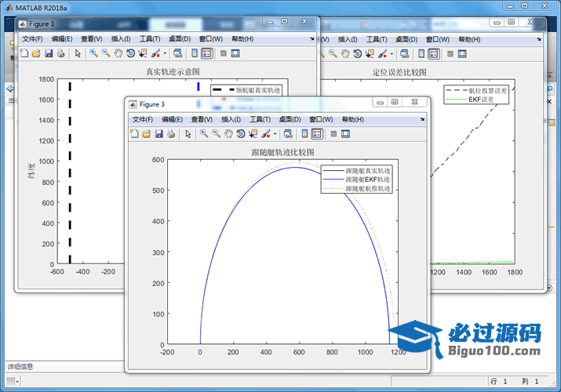Image resolution: width=561 pixels, height=392 pixels.
Task: Select Pan hand tool in Figure 1
Action: [118, 53]
